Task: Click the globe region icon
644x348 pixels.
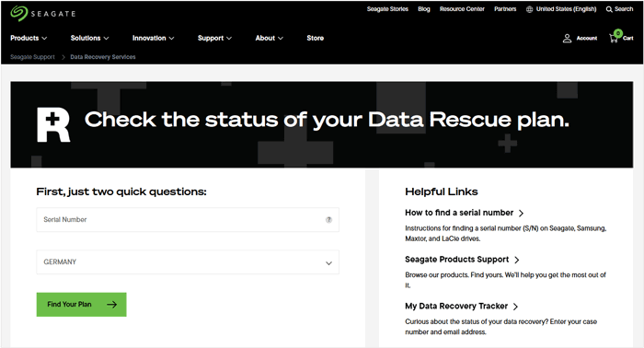Action: 529,9
